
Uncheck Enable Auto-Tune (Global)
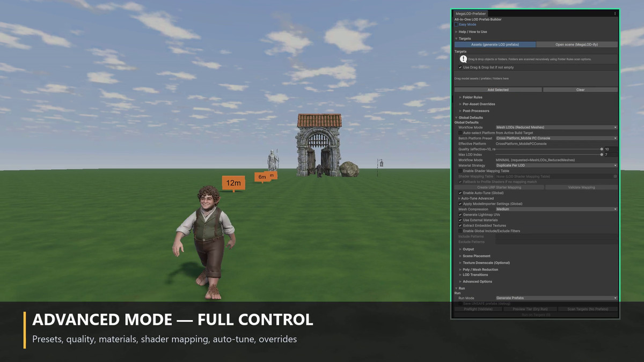click(460, 193)
